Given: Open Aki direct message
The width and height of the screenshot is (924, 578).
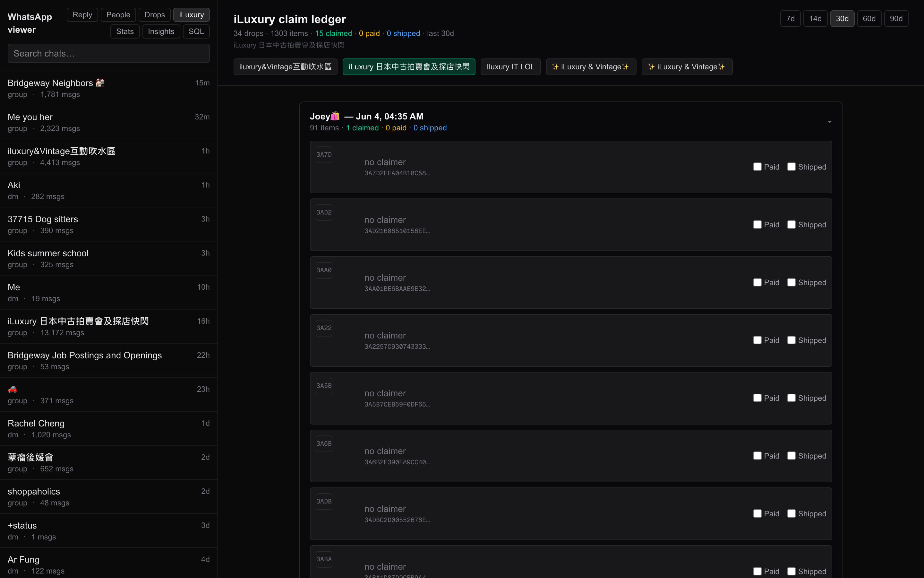Looking at the screenshot, I should pyautogui.click(x=109, y=190).
